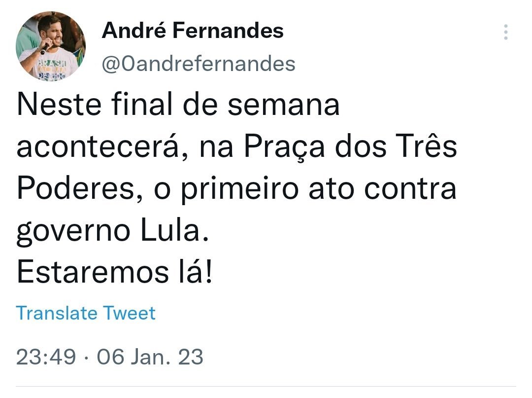Screen dimensions: 532x398
Task: Open the three-dot more options menu
Action: click(505, 33)
